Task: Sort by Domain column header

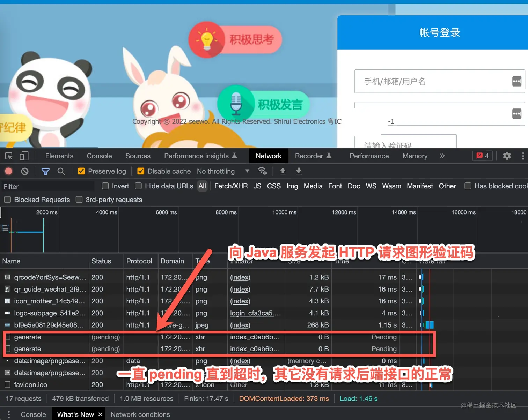Action: point(175,261)
